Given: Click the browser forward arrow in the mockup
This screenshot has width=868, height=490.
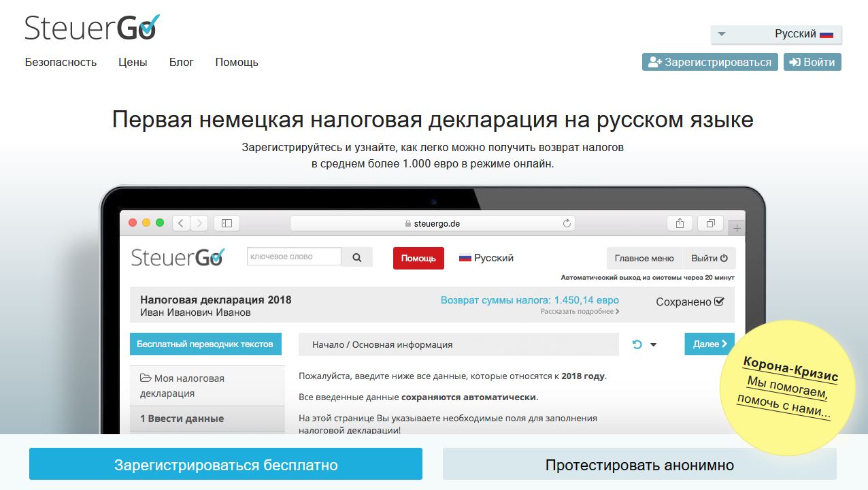Looking at the screenshot, I should (199, 223).
